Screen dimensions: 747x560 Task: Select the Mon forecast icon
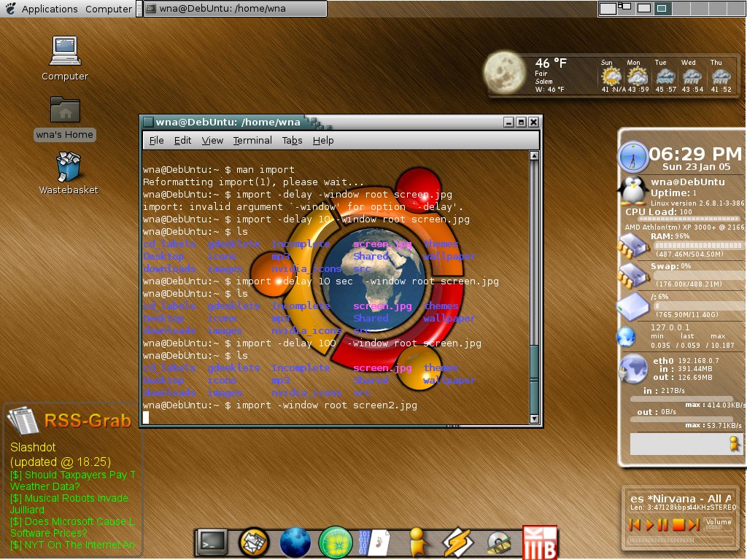tap(637, 76)
